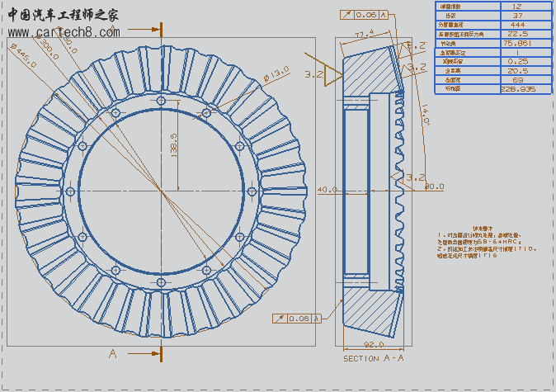Screen dimensions: 556x392
Task: Click the 138.6 vertical dimension value
Action: pyautogui.click(x=174, y=146)
